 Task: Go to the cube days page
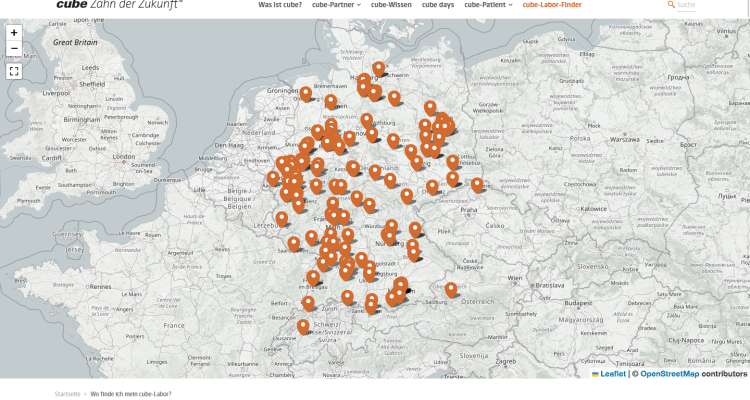coord(438,5)
